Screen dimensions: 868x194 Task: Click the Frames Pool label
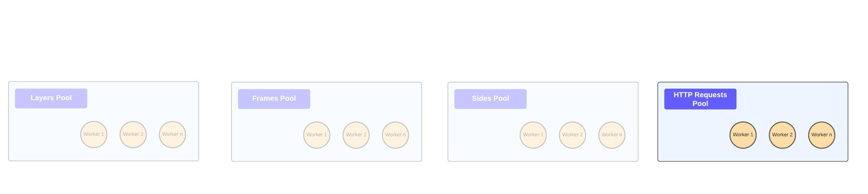pyautogui.click(x=274, y=99)
